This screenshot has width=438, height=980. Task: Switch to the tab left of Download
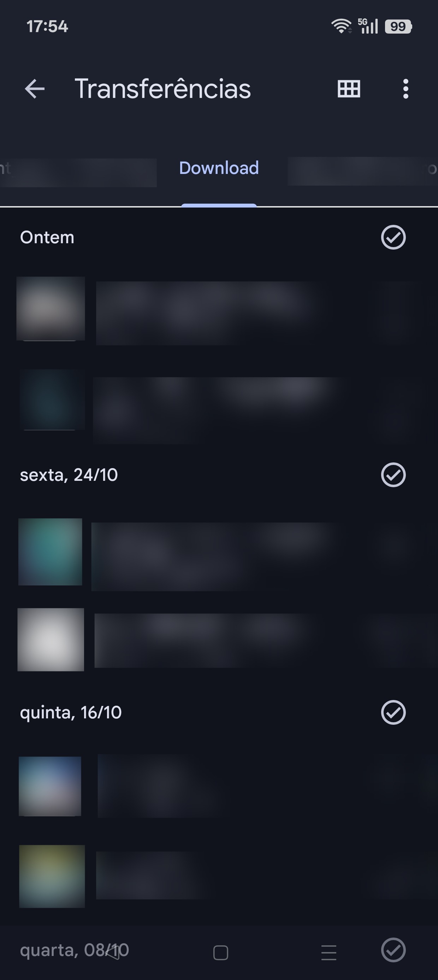click(x=78, y=172)
